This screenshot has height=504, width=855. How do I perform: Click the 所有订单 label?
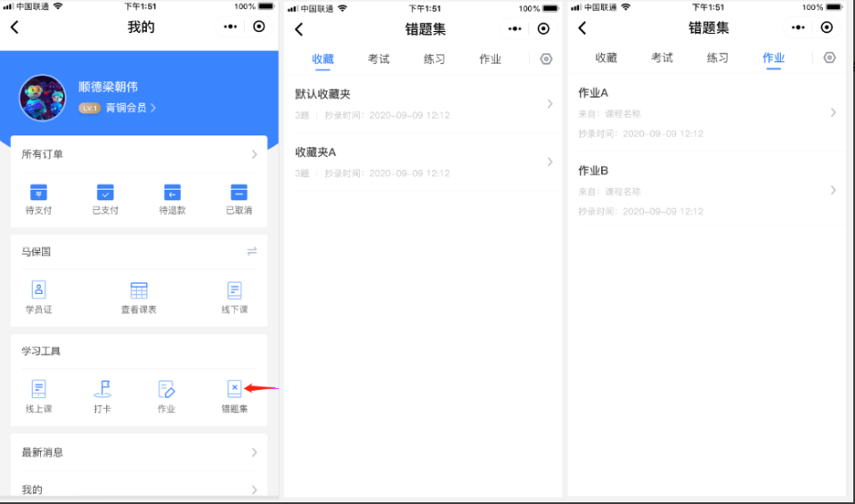click(43, 154)
